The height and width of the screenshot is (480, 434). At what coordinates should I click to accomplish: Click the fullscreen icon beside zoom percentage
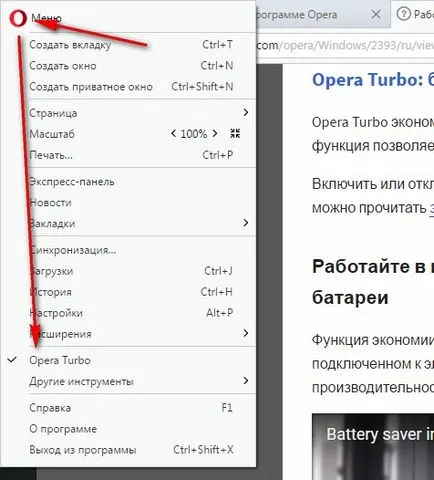235,134
